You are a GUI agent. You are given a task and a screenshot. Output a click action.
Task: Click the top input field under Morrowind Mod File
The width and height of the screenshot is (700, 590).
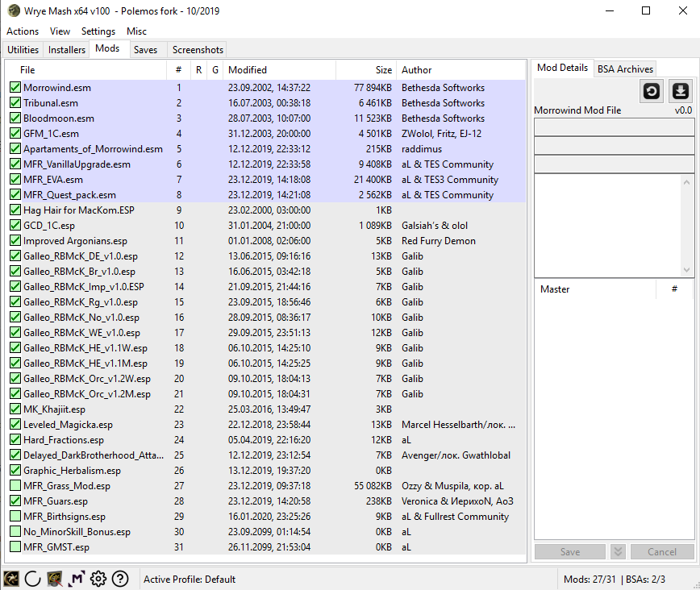tap(614, 127)
